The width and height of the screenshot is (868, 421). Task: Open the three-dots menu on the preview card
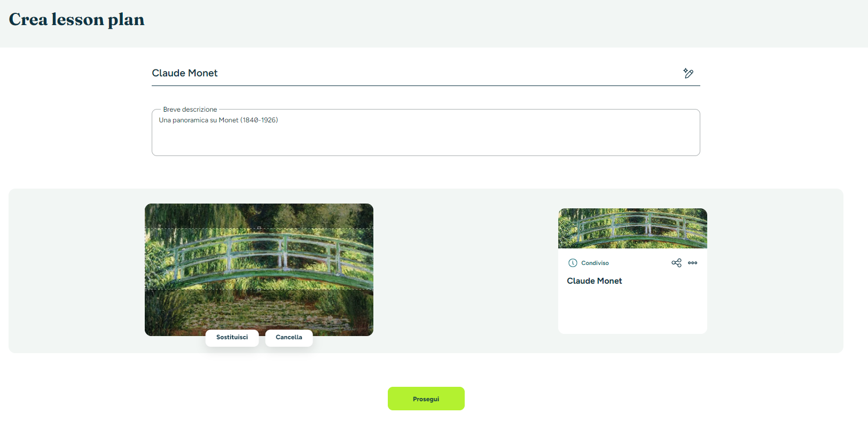point(692,263)
